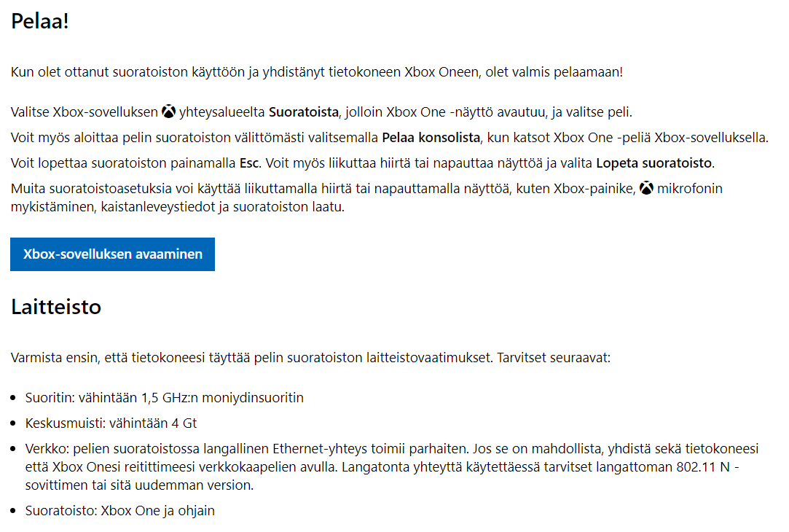The height and width of the screenshot is (532, 789).
Task: Click the Xbox logo icon after Xbox-sovelluksen
Action: click(168, 112)
